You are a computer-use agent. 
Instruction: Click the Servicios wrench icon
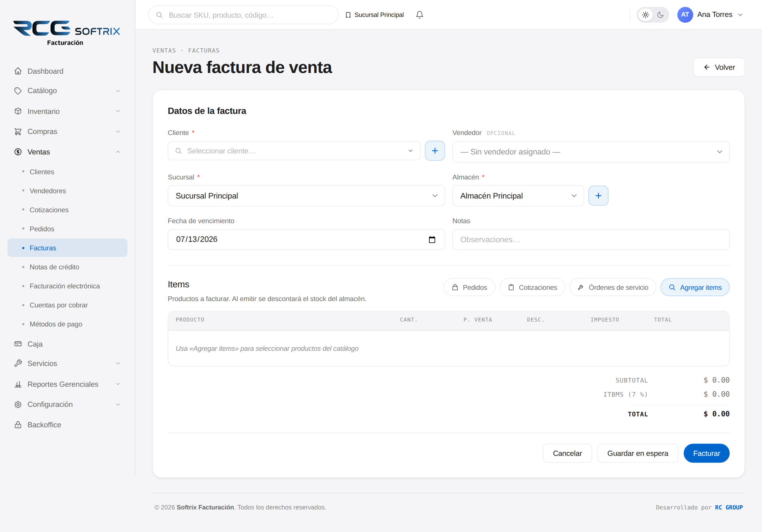(18, 363)
